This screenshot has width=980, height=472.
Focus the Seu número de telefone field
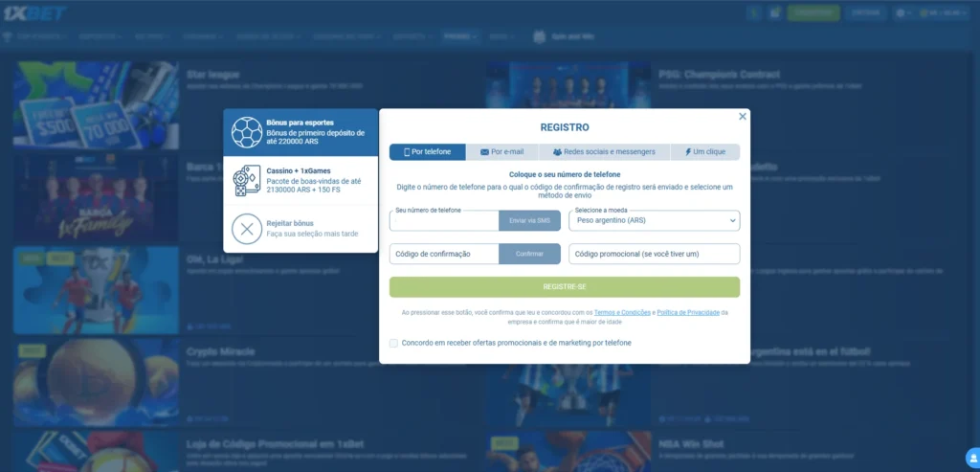tap(443, 222)
